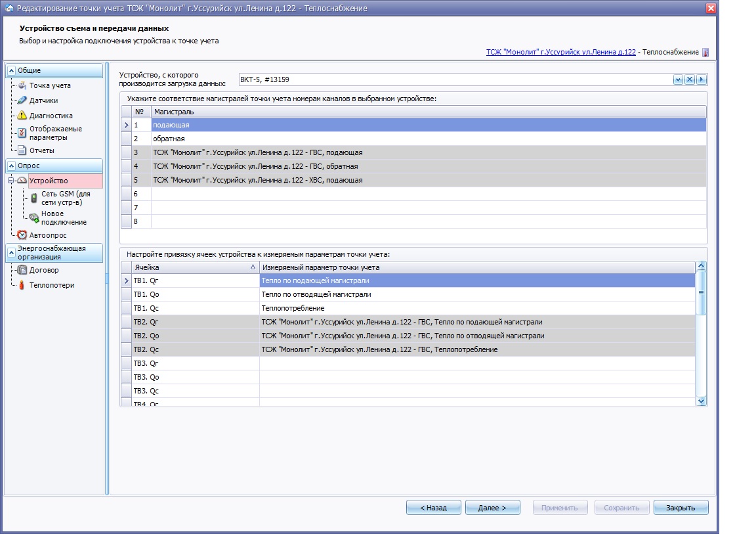Screen dimensions: 756x534
Task: Collapse the Общие section
Action: pyautogui.click(x=12, y=70)
